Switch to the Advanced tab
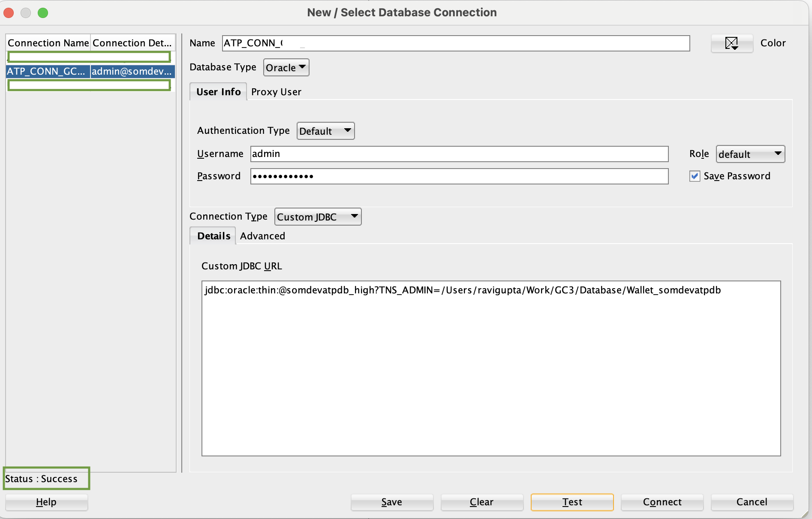 pyautogui.click(x=262, y=236)
